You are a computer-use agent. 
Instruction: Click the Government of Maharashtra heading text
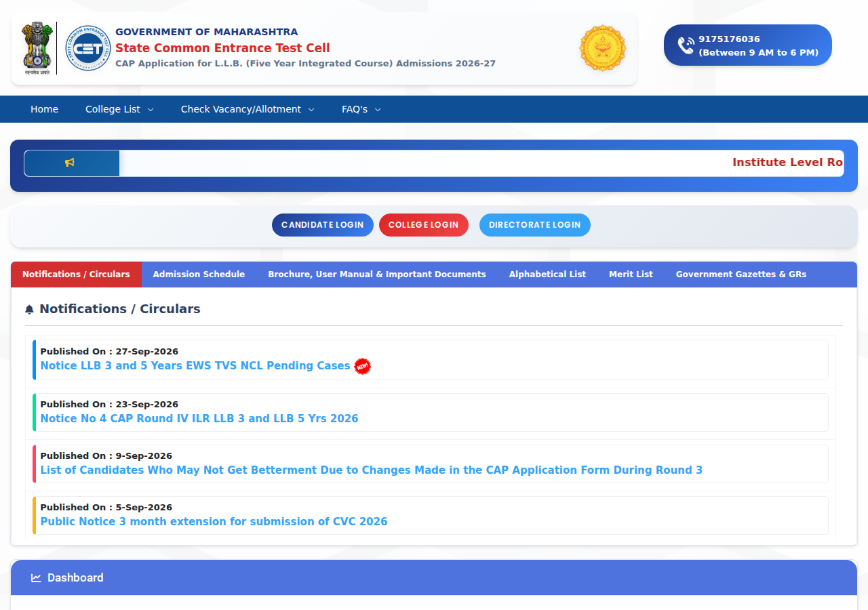[x=207, y=32]
